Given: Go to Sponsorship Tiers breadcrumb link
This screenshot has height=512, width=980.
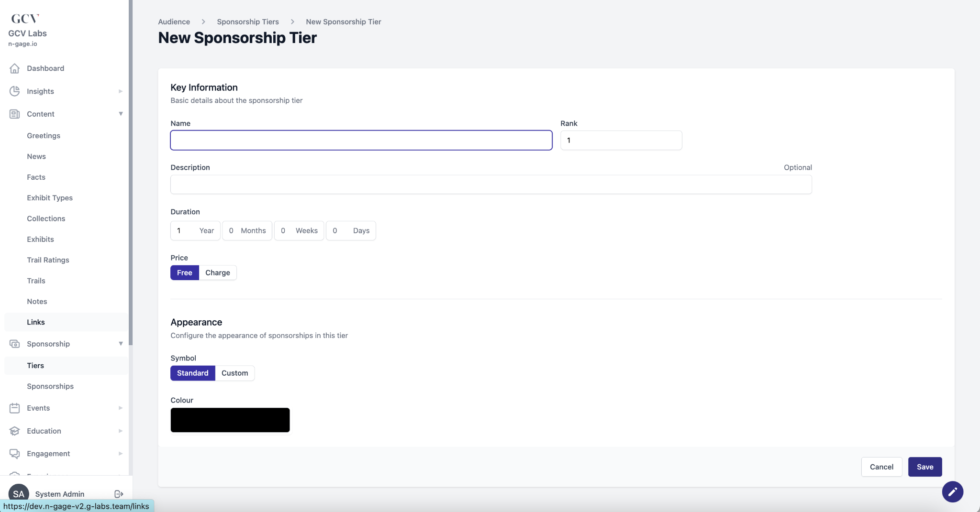Looking at the screenshot, I should (248, 22).
